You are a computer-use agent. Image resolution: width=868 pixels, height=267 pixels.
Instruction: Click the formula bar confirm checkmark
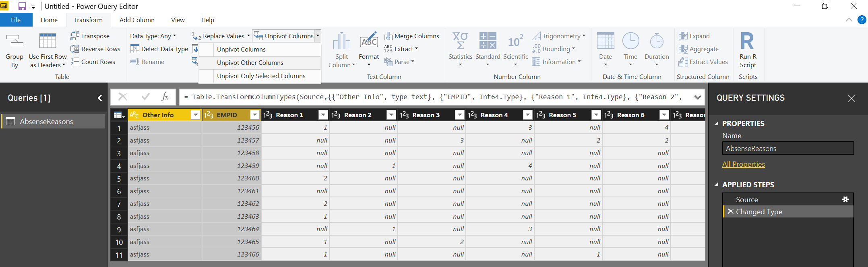[x=146, y=97]
